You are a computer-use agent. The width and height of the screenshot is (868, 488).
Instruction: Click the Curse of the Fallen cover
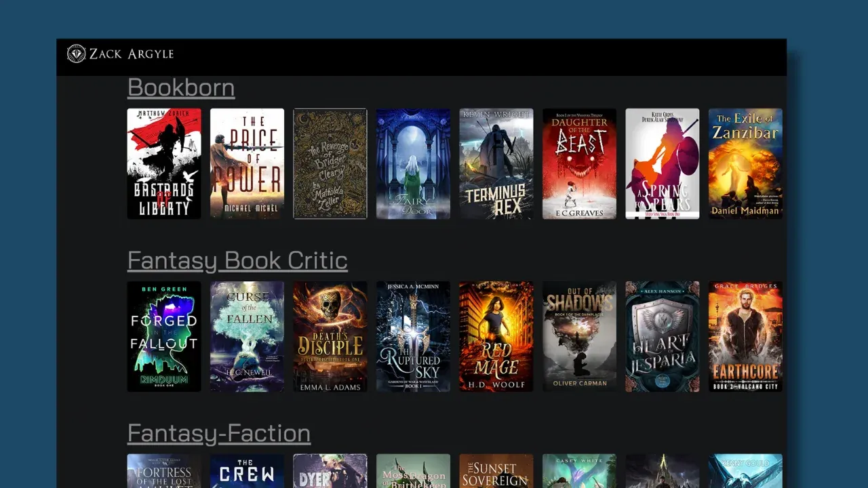[247, 336]
